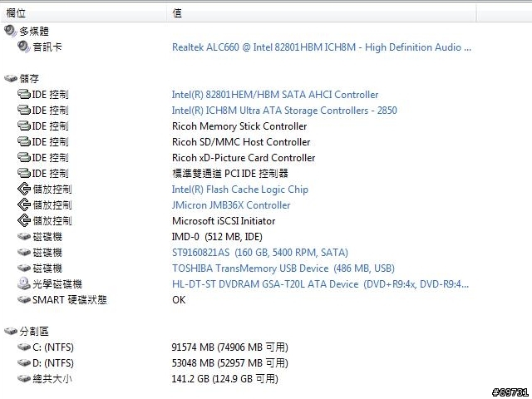The width and height of the screenshot is (532, 399).
Task: Open the Intel Flash Cache Logic Chip link
Action: (240, 190)
